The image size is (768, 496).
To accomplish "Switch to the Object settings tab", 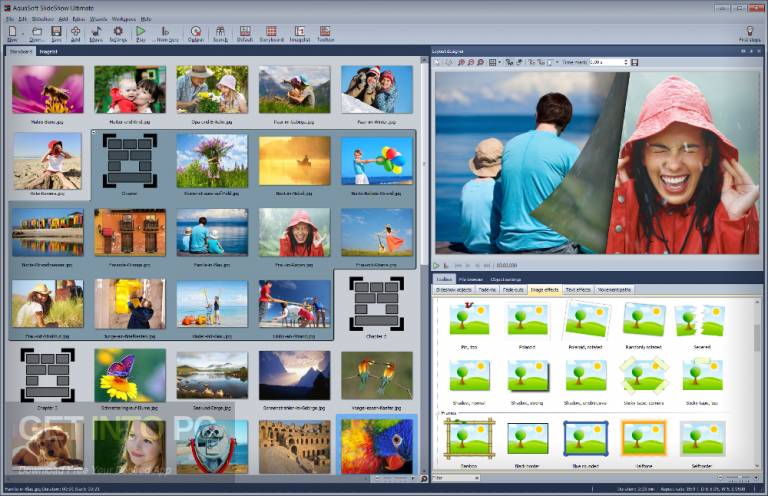I will tap(505, 279).
